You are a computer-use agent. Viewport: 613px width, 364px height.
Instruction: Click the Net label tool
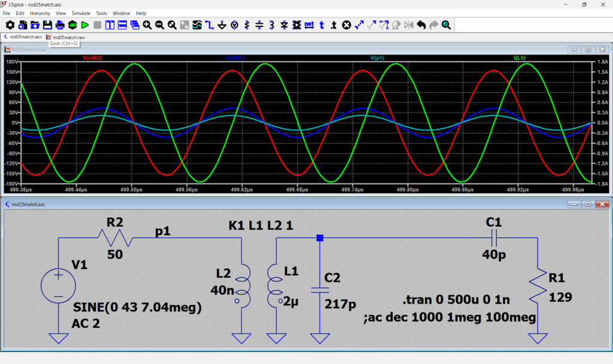309,25
